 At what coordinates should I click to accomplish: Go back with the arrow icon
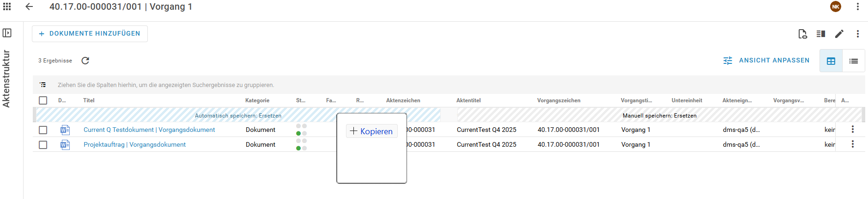29,6
